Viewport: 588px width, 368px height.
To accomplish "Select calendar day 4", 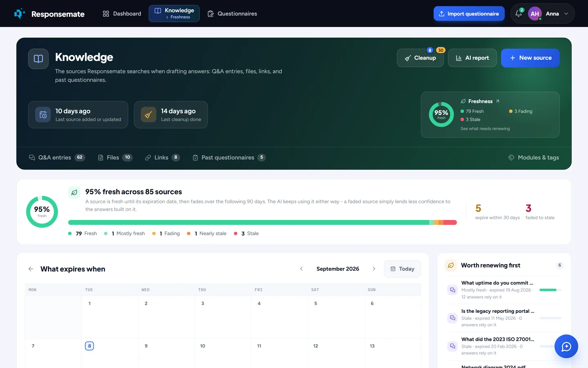I will point(279,317).
